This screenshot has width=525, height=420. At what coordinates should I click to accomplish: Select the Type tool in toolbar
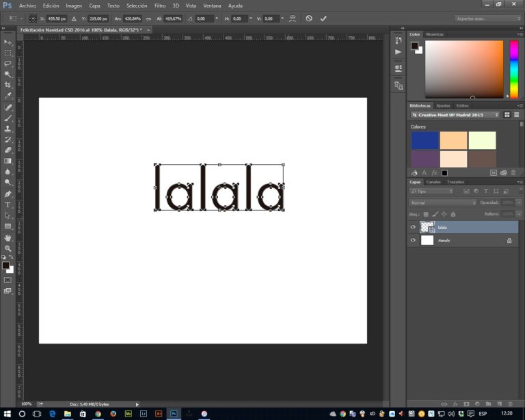[8, 205]
